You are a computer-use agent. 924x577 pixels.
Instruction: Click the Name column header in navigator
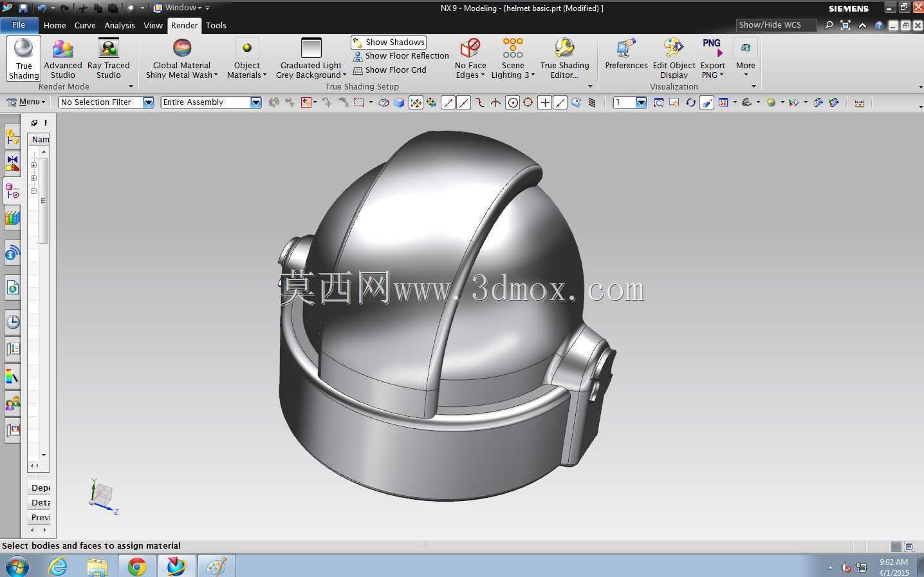pos(39,139)
